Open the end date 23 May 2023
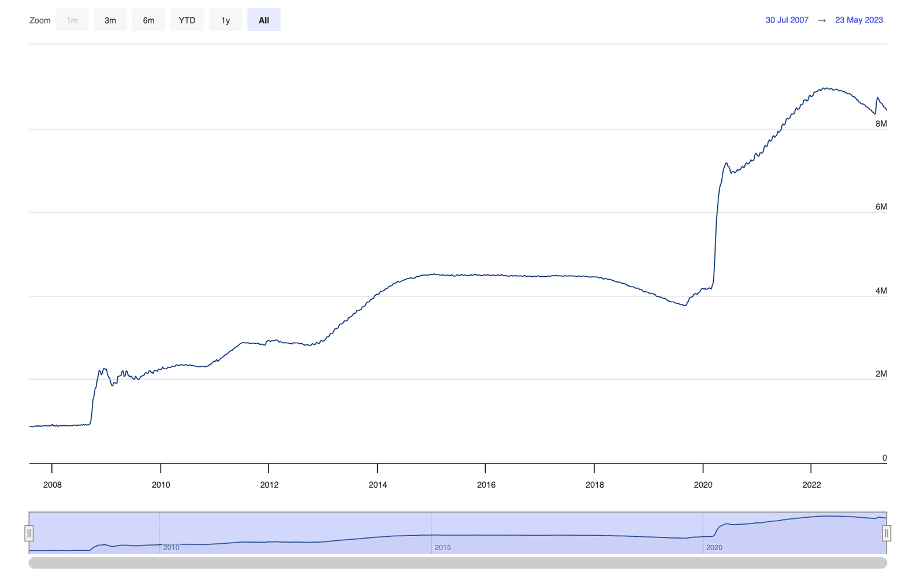The image size is (924, 579). pos(859,20)
